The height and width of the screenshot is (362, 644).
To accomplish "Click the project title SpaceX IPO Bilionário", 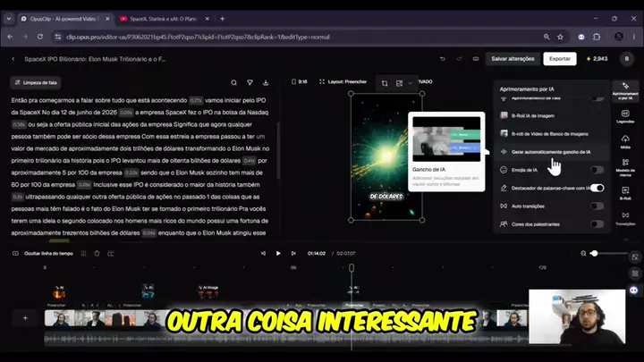I will click(x=95, y=59).
